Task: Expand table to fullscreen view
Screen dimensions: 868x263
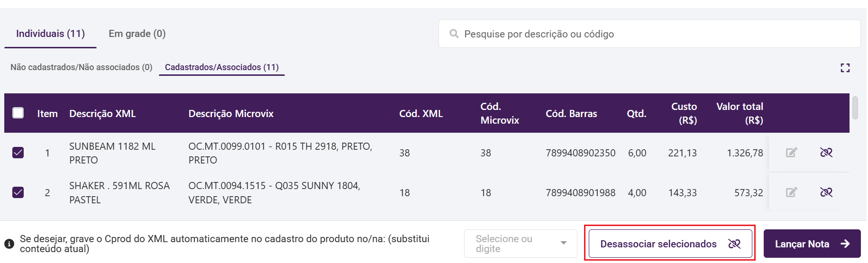Action: tap(845, 68)
